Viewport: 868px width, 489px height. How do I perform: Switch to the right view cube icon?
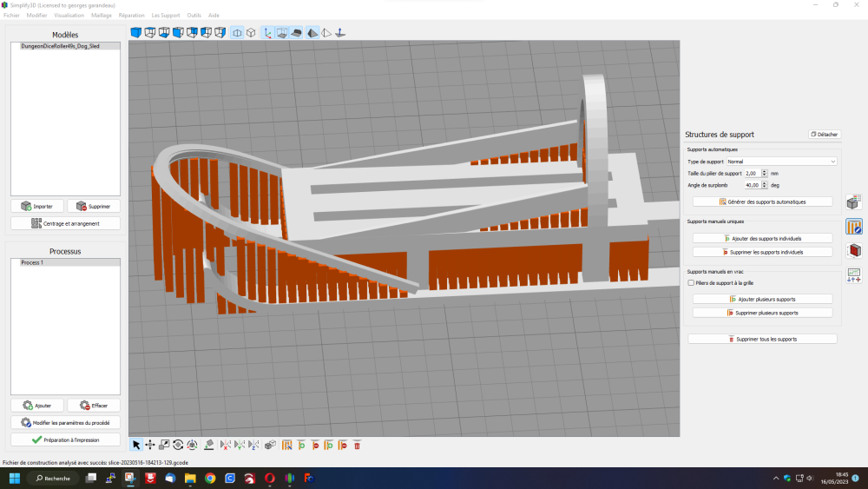220,33
